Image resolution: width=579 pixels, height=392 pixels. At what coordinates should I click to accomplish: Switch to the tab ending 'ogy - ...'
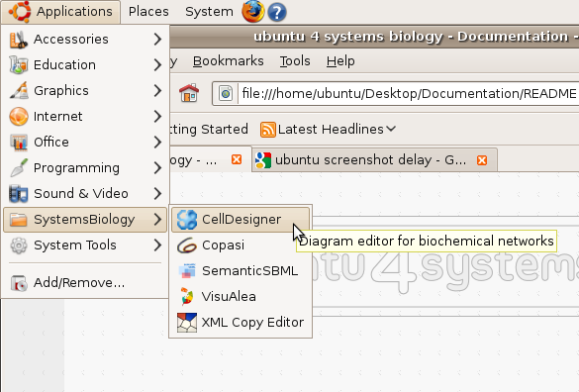point(211,160)
